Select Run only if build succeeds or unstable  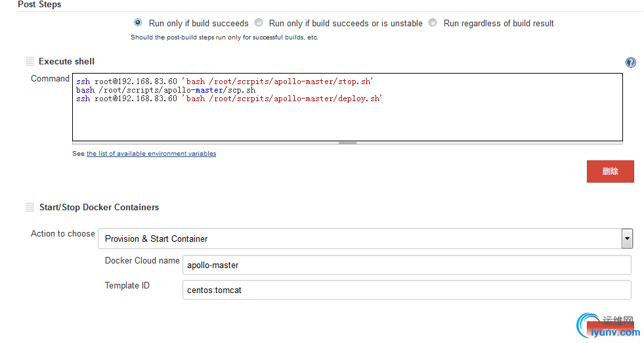coord(259,22)
